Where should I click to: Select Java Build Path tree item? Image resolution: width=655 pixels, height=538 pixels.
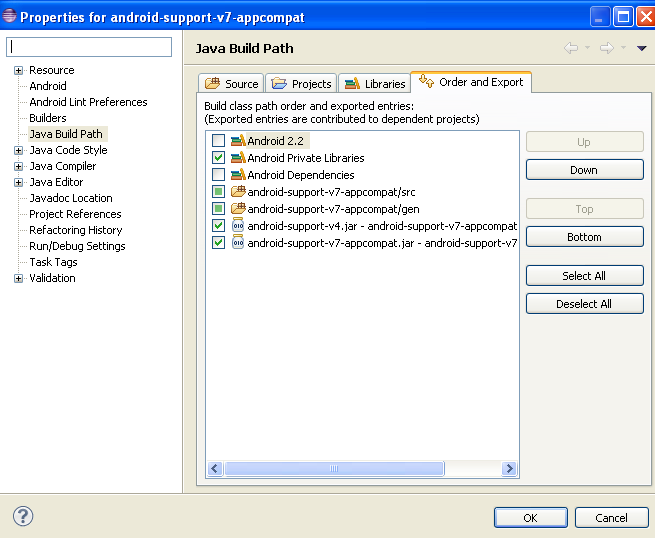pos(66,134)
